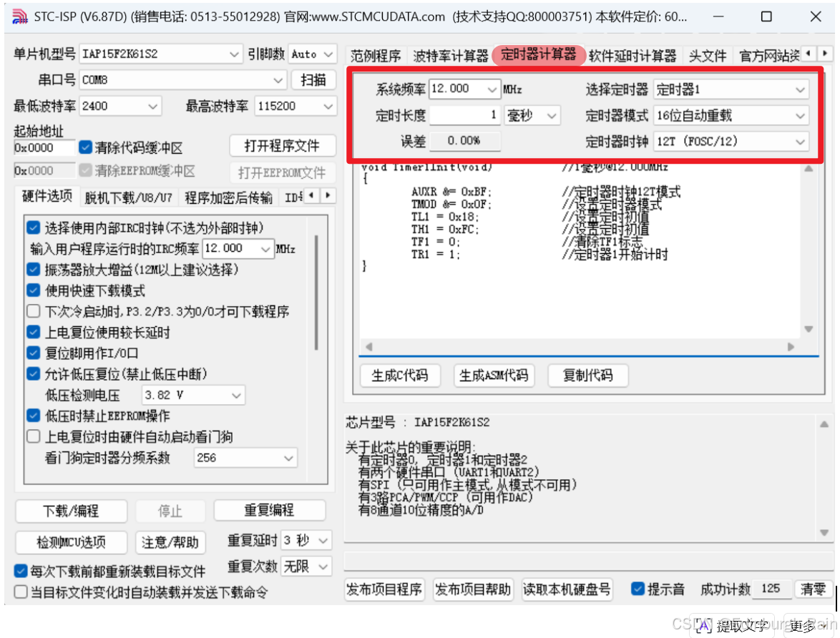This screenshot has width=840, height=638.
Task: Click 检测MCU选项 button
Action: pyautogui.click(x=72, y=542)
